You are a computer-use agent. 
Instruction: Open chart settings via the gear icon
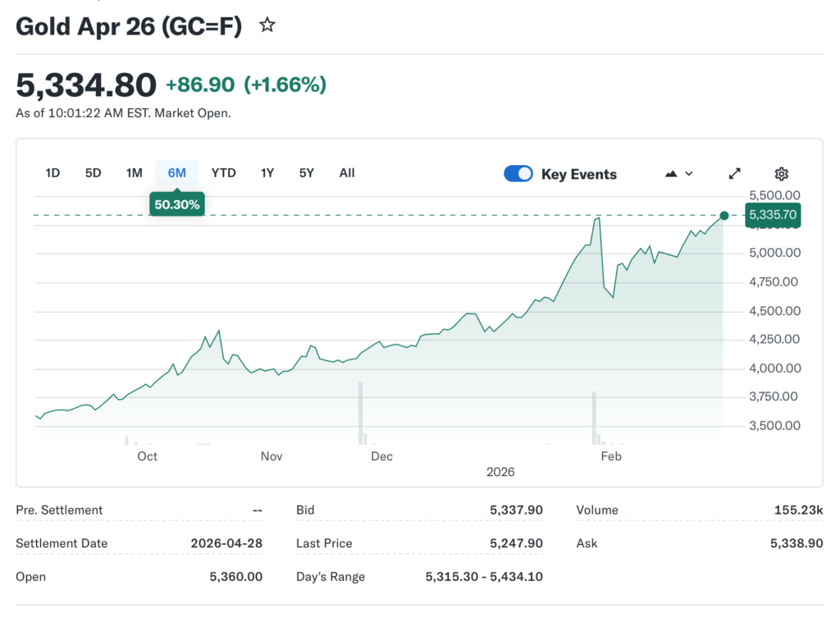[x=781, y=173]
